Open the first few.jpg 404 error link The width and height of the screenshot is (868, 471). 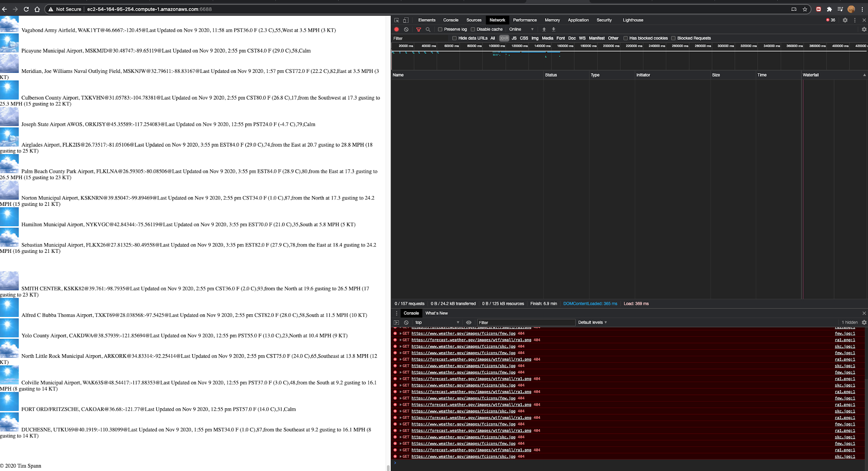463,333
